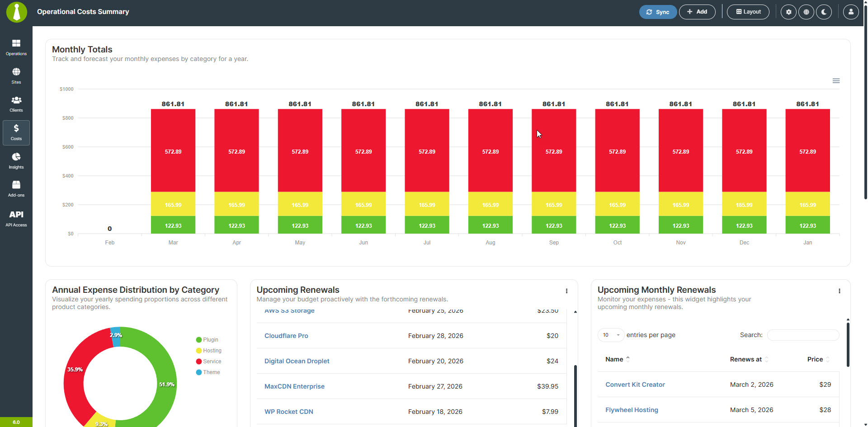Open the Monthly Totals chart export menu
The height and width of the screenshot is (427, 868).
coord(836,80)
